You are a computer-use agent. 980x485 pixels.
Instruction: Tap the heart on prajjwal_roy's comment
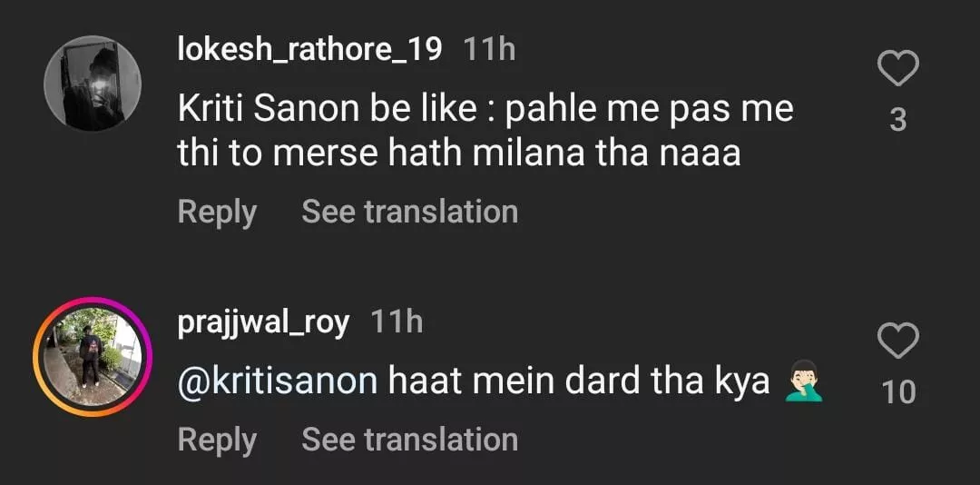[897, 342]
